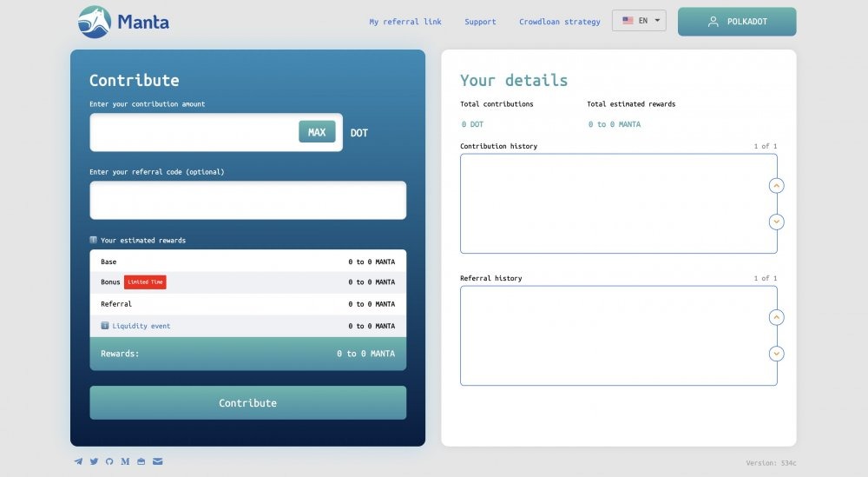Open the Medium icon link
Image resolution: width=868 pixels, height=477 pixels.
(125, 461)
